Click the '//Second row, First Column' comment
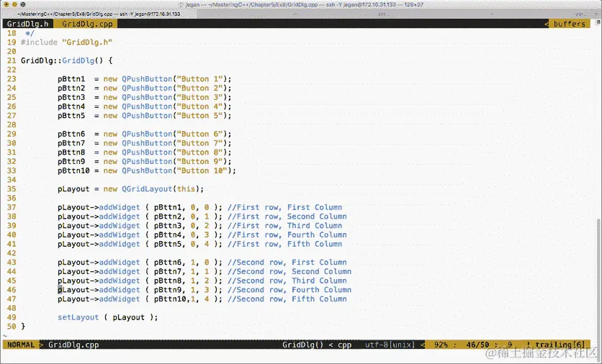This screenshot has height=364, width=602. (x=287, y=263)
